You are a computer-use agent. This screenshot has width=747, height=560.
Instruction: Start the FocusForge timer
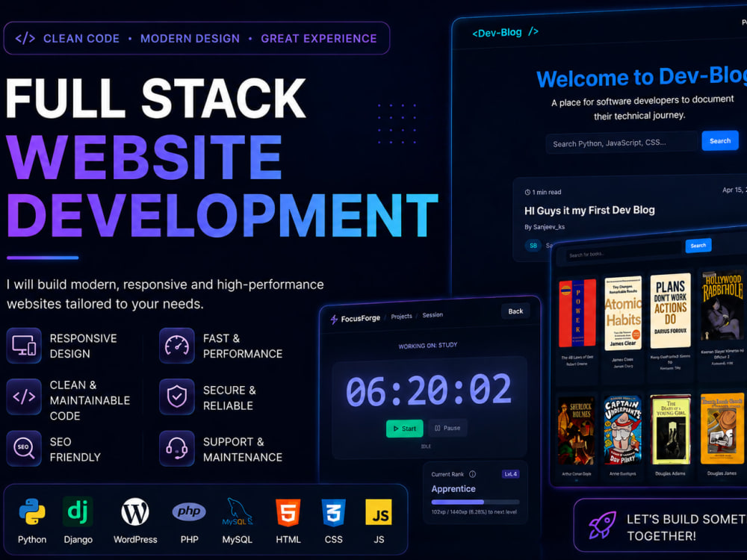[404, 429]
